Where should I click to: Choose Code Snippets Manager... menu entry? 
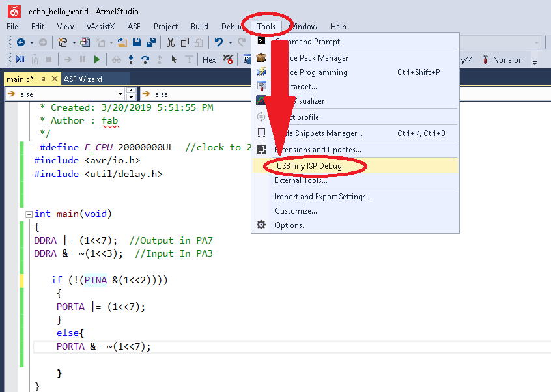[x=355, y=133]
